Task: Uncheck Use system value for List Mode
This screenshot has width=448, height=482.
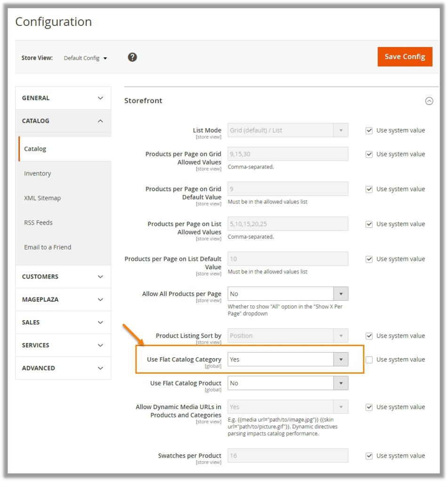Action: click(x=369, y=130)
